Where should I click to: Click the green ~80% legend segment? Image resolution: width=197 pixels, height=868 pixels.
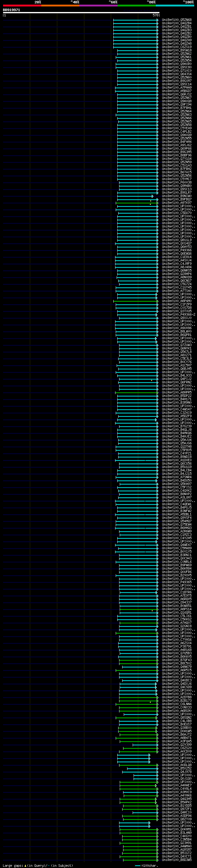coord(137,6)
